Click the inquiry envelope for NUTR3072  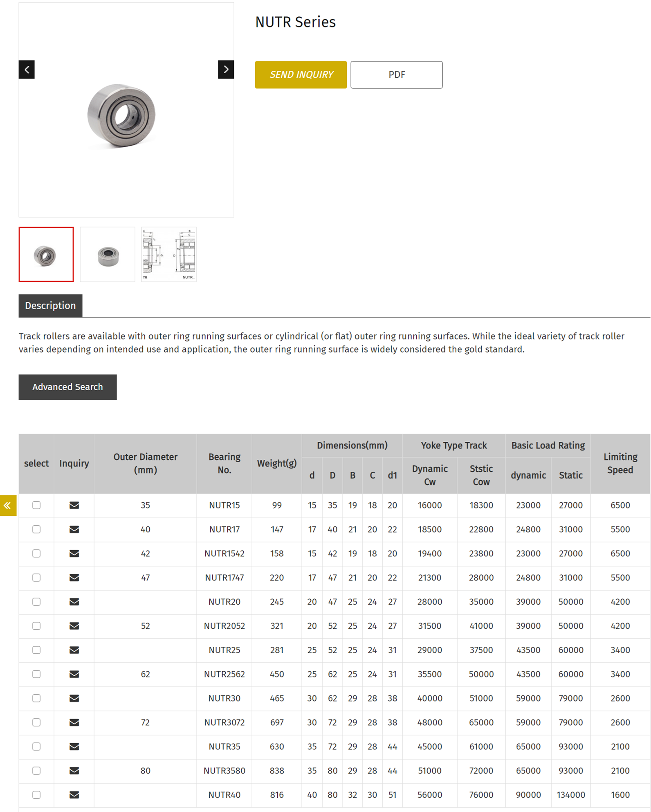tap(74, 722)
